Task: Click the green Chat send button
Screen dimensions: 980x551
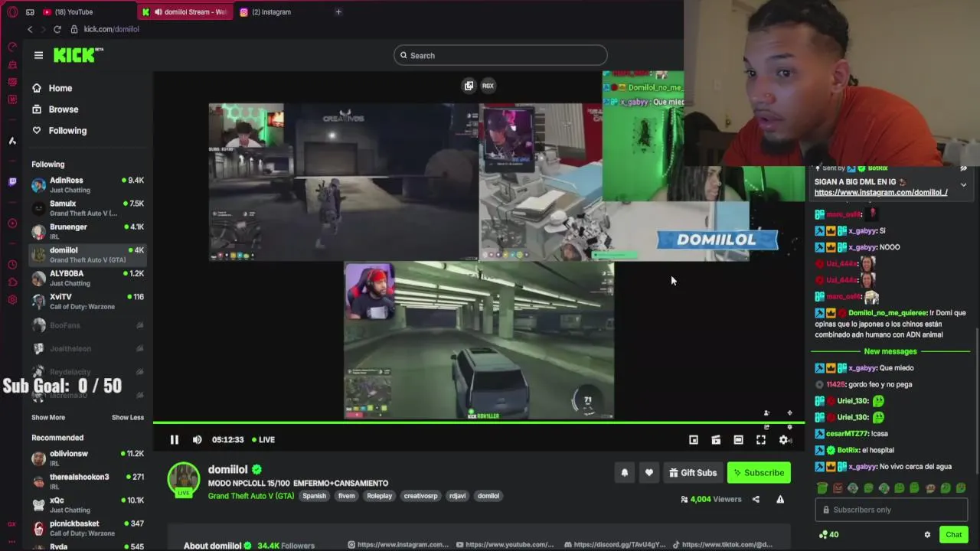Action: pos(953,535)
